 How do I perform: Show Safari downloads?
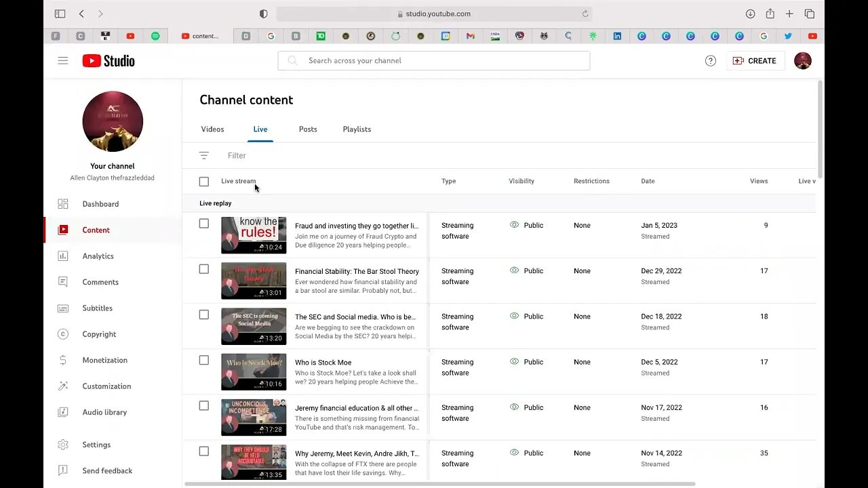pyautogui.click(x=751, y=14)
